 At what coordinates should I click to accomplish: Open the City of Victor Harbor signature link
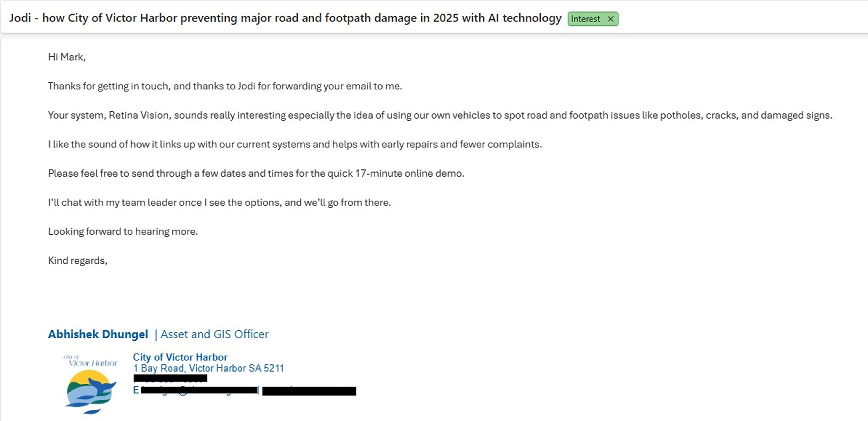(180, 357)
